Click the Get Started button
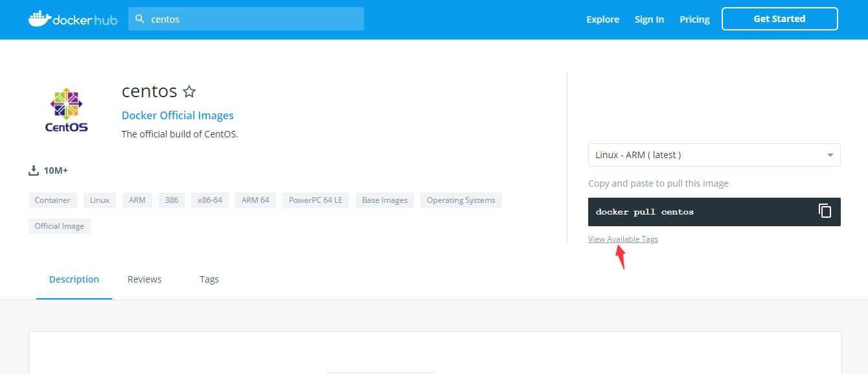This screenshot has width=868, height=374. click(x=779, y=19)
